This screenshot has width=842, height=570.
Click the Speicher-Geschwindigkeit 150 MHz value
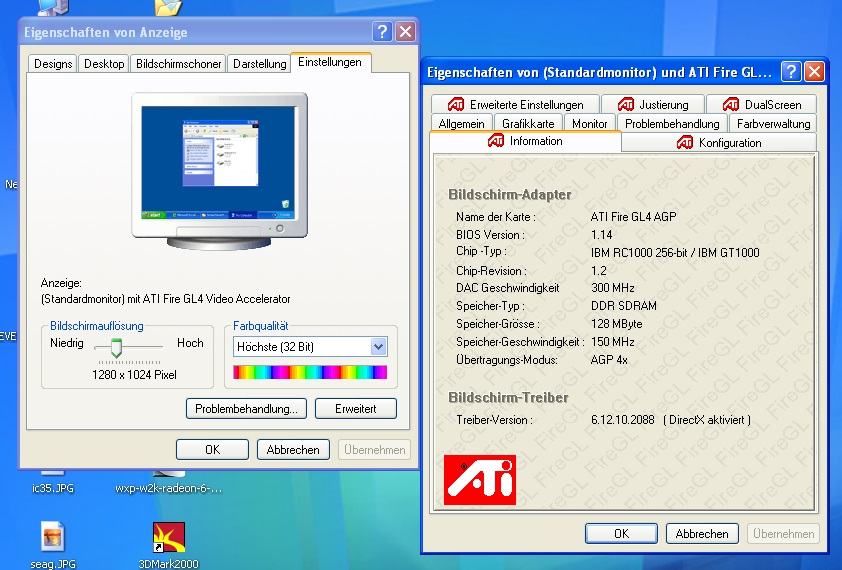[613, 342]
